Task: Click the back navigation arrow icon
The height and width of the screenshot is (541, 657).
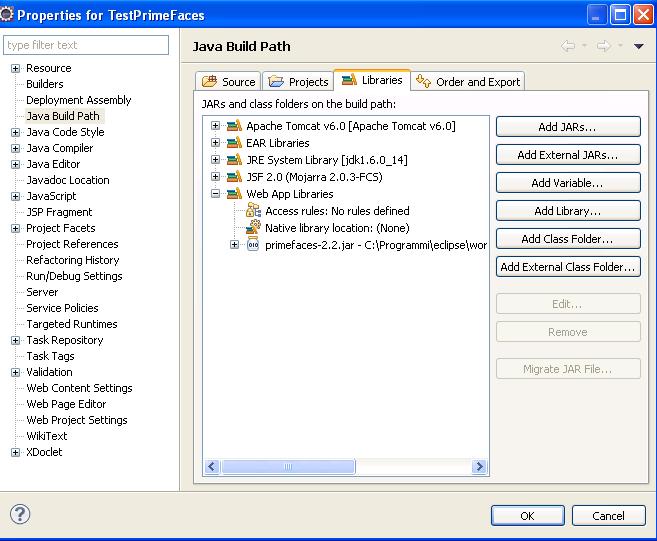Action: click(568, 46)
